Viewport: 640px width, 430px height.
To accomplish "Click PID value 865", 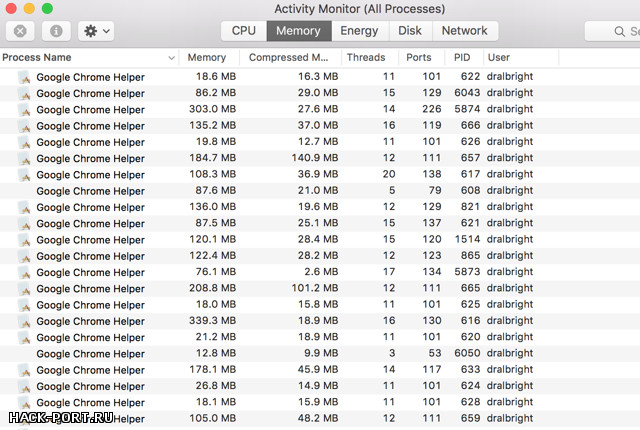I will (x=471, y=255).
